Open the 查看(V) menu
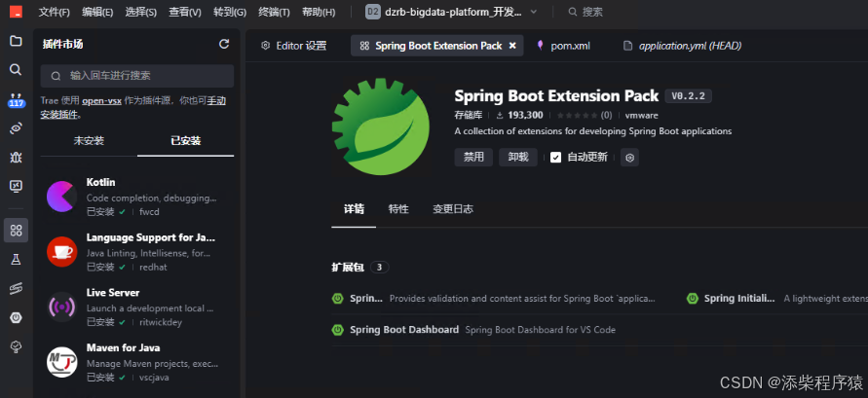The width and height of the screenshot is (868, 398). (185, 12)
